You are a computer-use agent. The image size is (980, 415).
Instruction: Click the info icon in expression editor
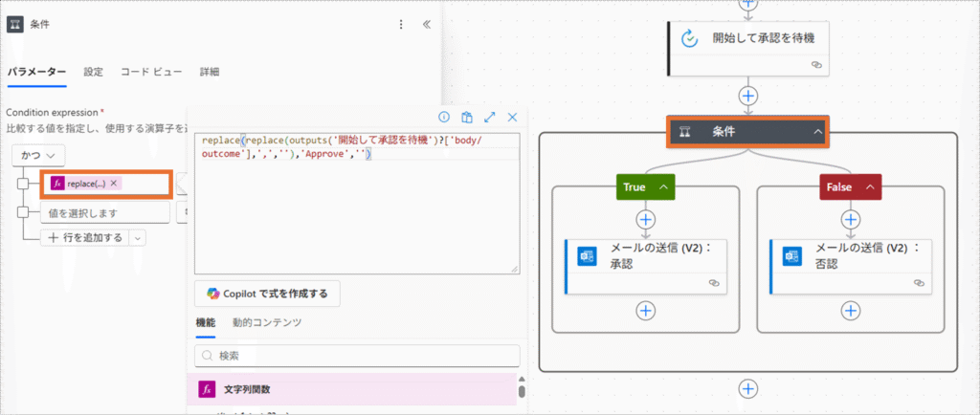[x=444, y=118]
